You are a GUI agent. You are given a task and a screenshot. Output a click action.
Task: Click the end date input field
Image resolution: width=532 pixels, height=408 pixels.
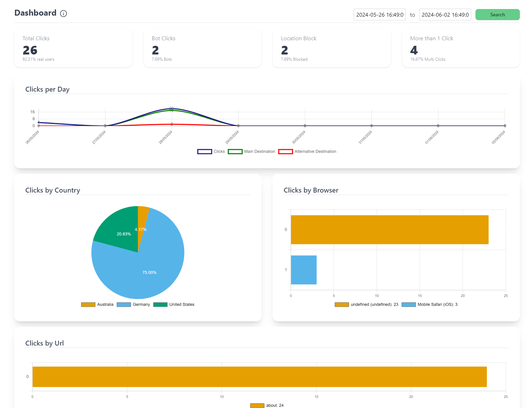point(445,15)
